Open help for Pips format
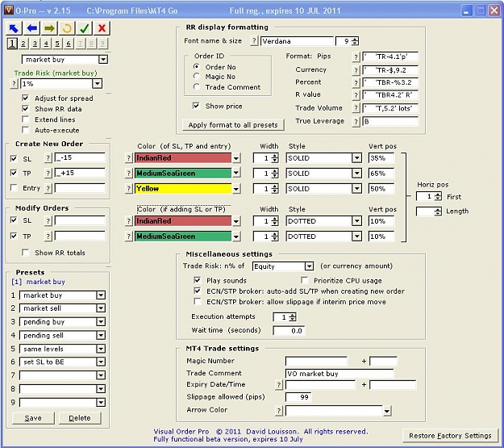504x448 pixels. coord(356,57)
